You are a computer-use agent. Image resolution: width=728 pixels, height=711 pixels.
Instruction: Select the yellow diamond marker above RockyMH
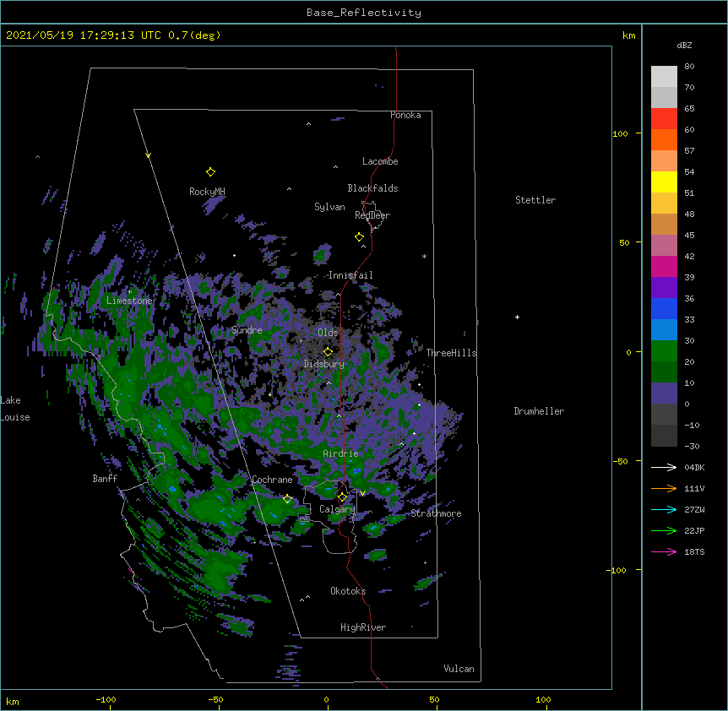point(210,172)
